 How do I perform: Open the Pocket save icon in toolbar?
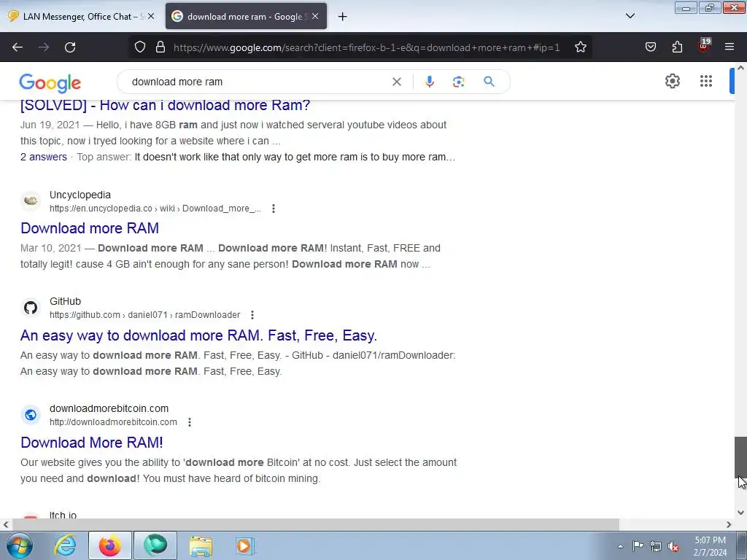650,47
